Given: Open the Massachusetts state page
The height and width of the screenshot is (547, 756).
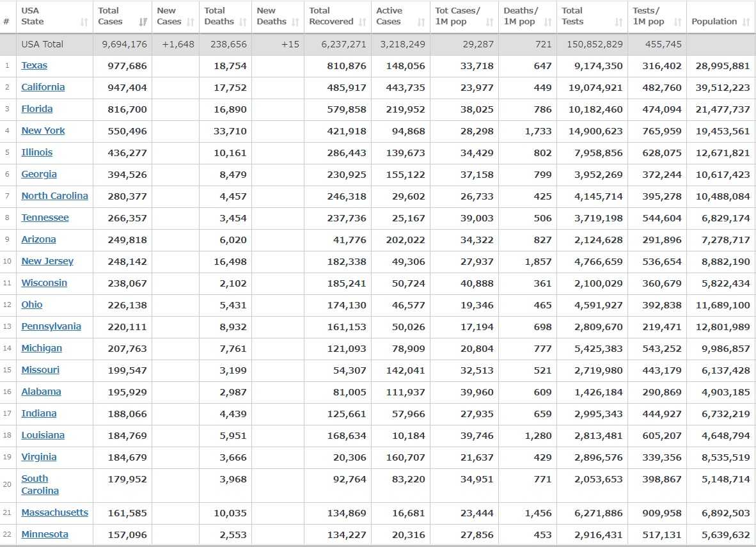Looking at the screenshot, I should coord(54,512).
